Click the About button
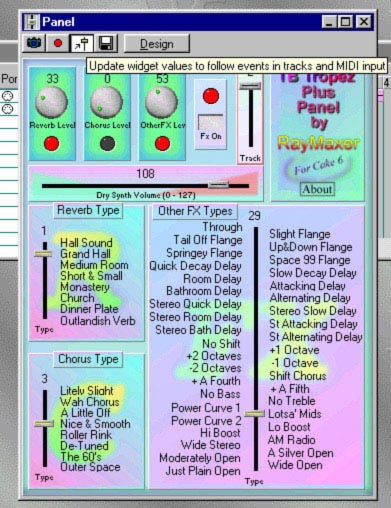 tap(317, 189)
